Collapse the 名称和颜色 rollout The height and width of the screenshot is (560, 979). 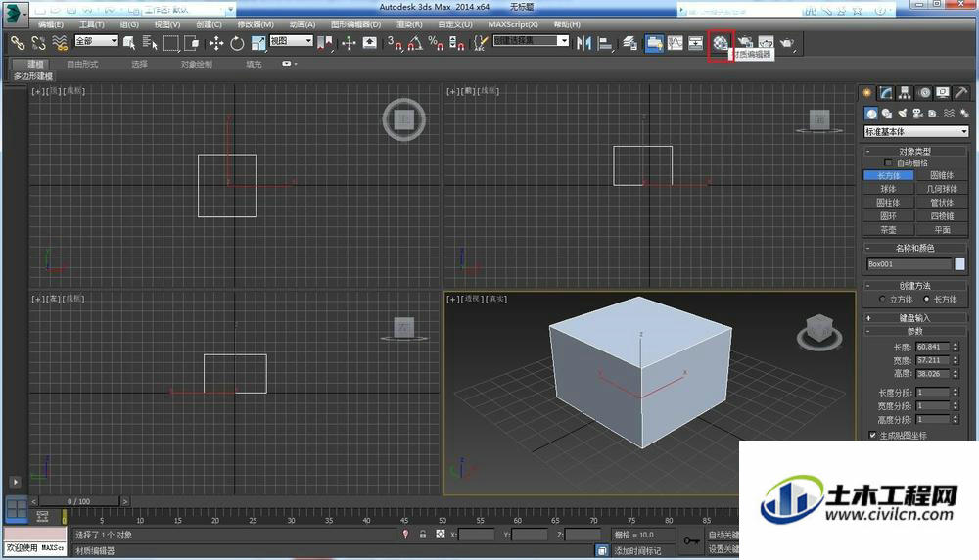915,248
